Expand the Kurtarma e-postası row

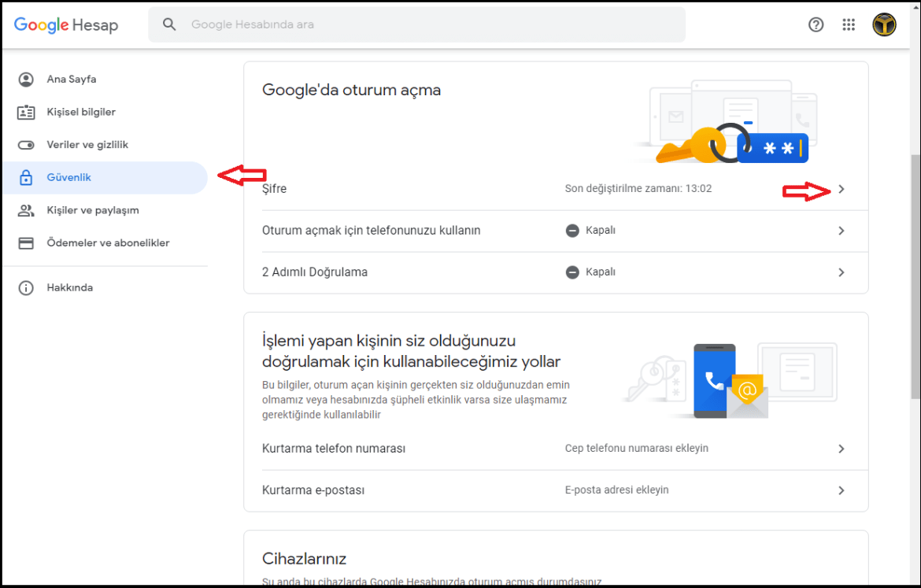coord(841,490)
